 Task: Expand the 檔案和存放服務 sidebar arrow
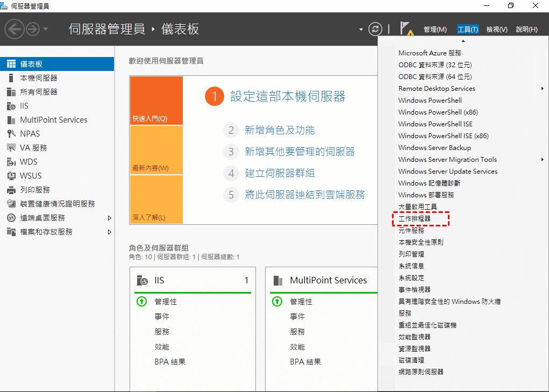click(109, 232)
